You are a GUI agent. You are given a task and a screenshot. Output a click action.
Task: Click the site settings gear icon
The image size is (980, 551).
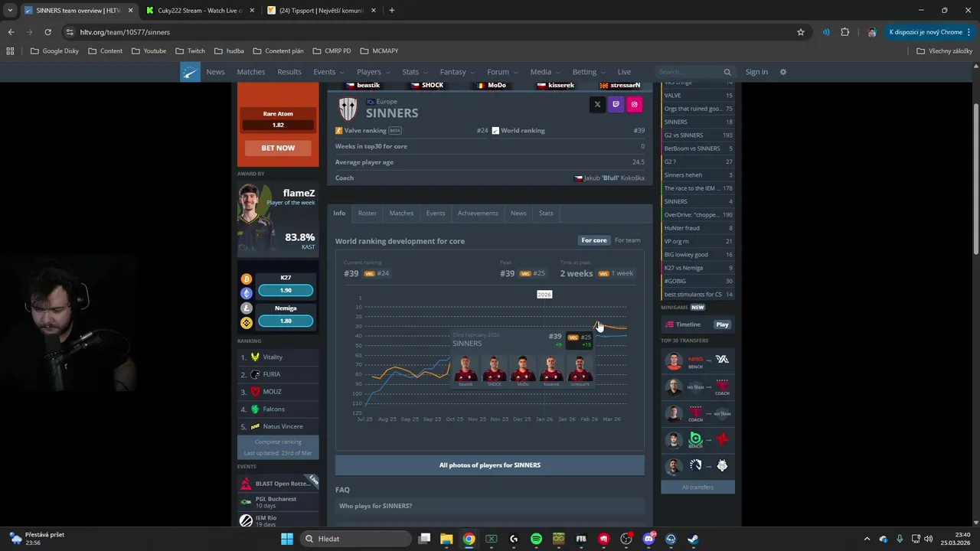point(782,72)
